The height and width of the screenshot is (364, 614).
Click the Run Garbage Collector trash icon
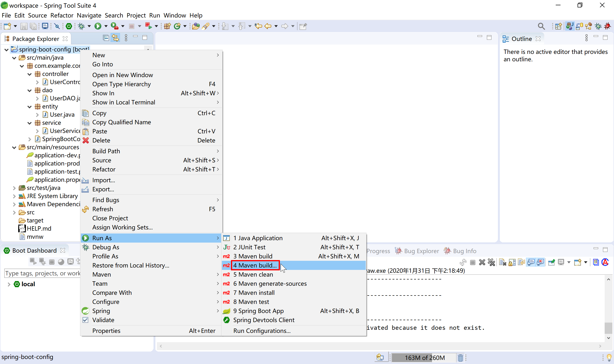point(460,358)
